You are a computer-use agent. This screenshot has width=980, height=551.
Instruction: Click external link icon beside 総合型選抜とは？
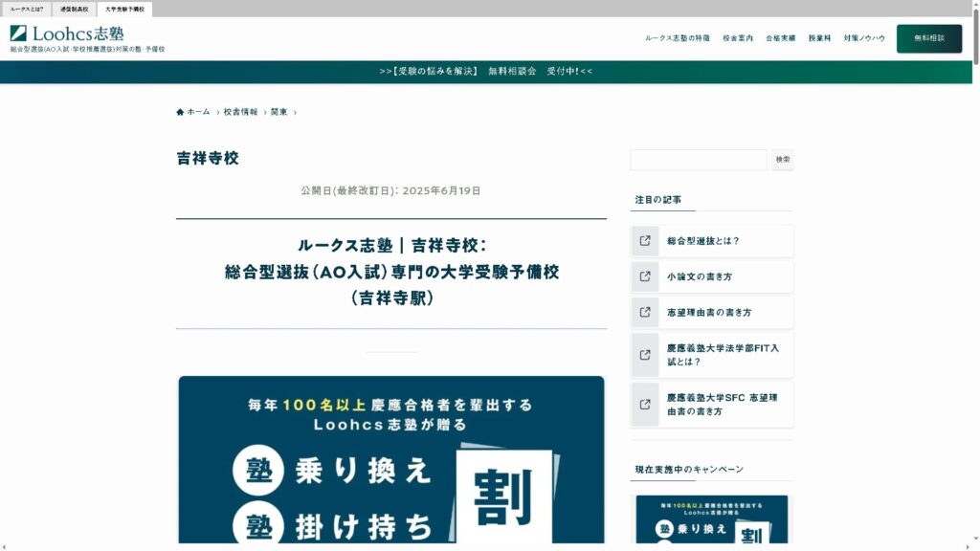coord(645,241)
